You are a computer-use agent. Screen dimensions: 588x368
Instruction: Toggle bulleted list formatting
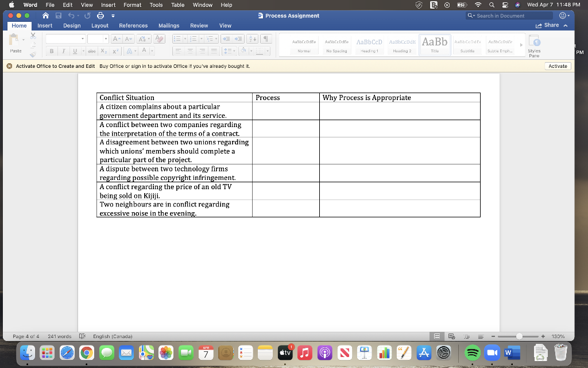[x=178, y=39]
